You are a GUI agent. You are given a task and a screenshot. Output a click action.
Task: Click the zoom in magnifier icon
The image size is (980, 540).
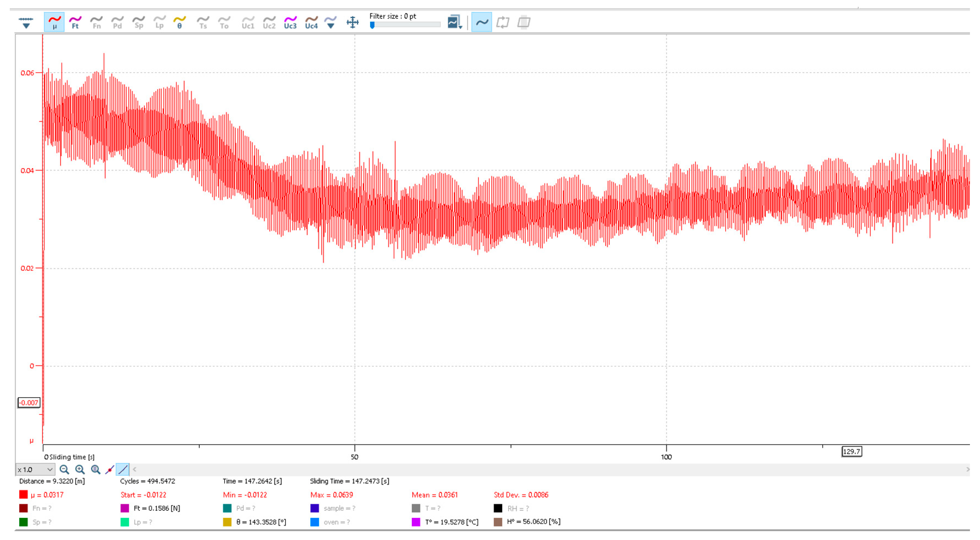pos(80,470)
